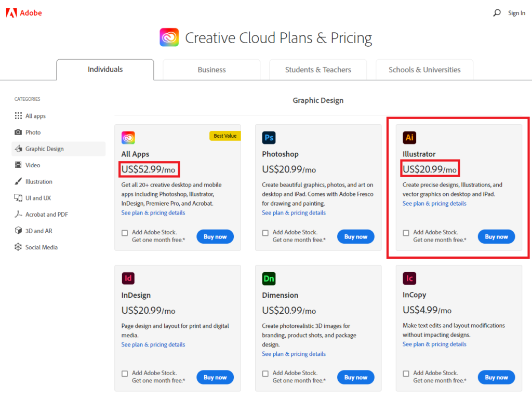This screenshot has width=532, height=399.
Task: Click the Dimension Dn app icon
Action: point(269,278)
